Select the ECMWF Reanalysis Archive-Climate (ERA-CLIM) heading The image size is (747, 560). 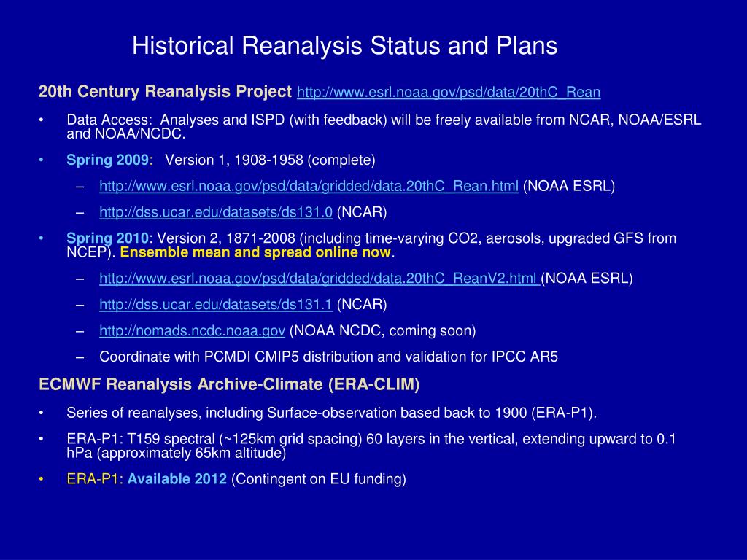229,384
